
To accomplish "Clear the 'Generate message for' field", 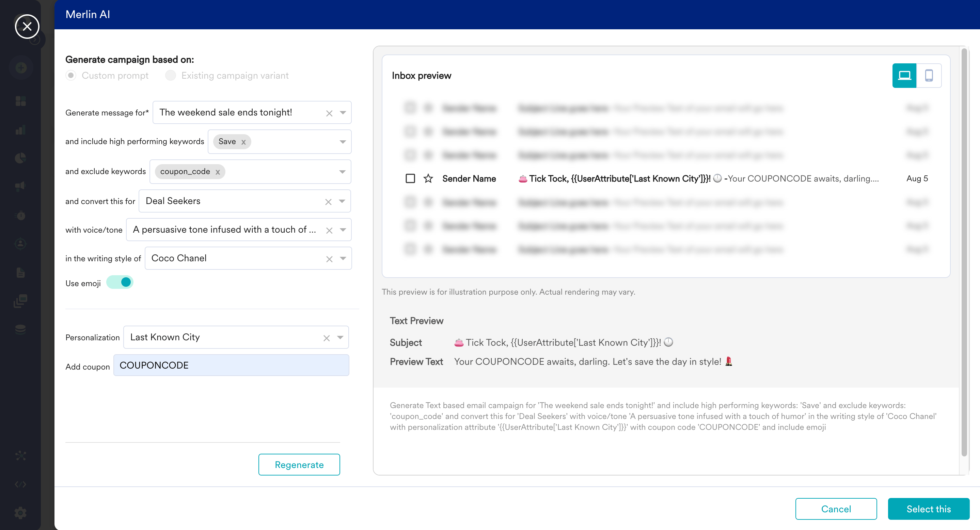I will tap(329, 113).
